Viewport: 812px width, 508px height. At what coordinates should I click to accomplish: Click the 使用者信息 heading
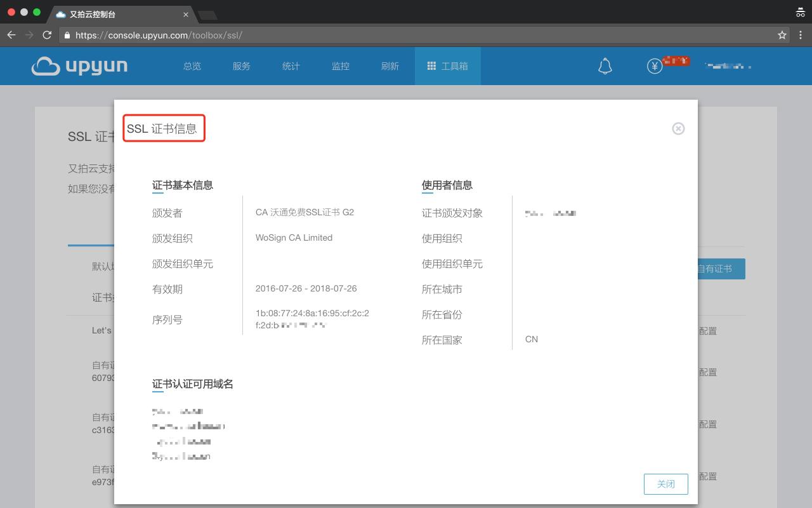(x=447, y=185)
